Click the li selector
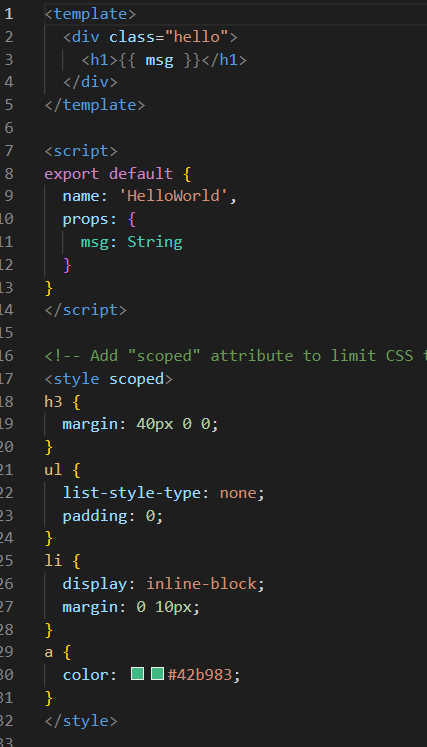This screenshot has width=427, height=747. (53, 561)
